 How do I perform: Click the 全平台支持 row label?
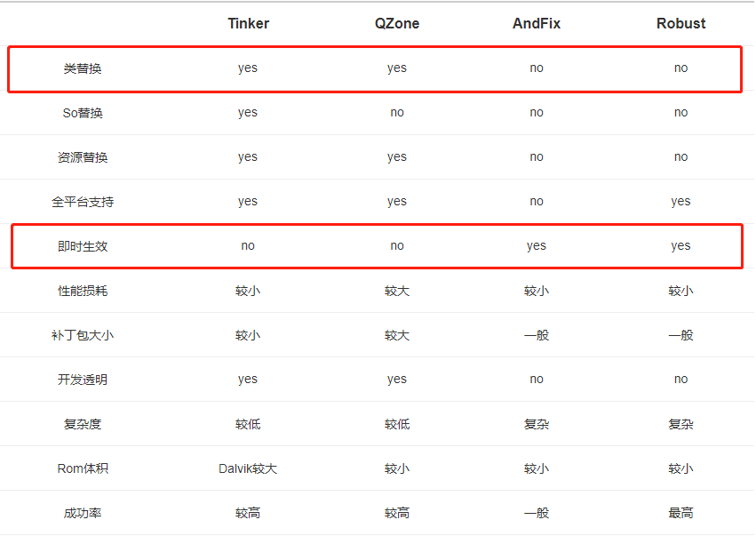pyautogui.click(x=83, y=202)
